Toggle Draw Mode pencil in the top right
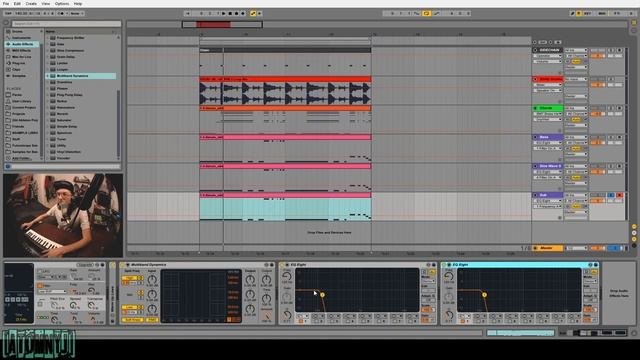This screenshot has width=640, height=360. [572, 13]
